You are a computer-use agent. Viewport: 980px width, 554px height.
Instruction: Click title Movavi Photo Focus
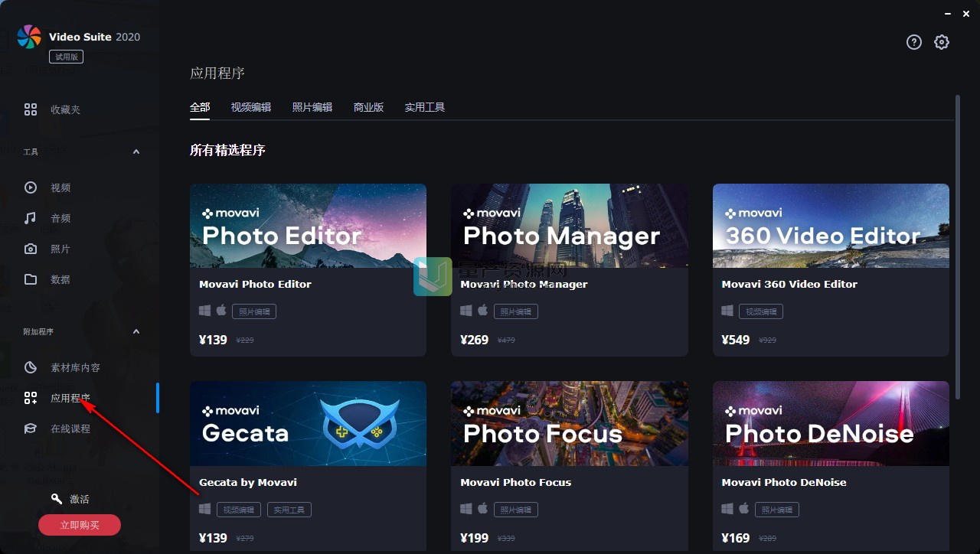(x=515, y=482)
